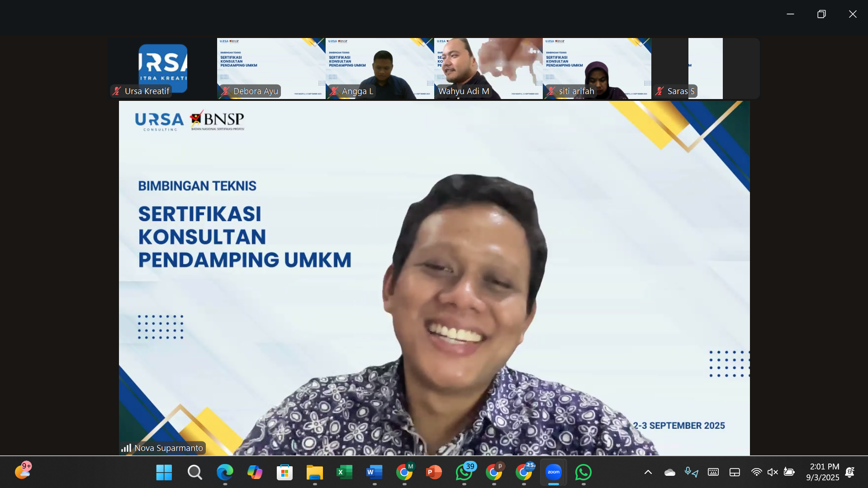Toggle the muted speaker volume icon

[773, 472]
